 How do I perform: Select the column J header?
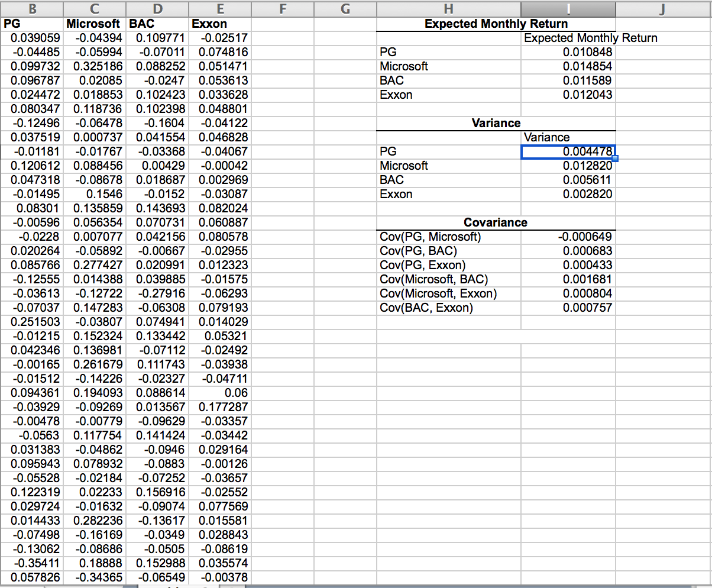661,9
